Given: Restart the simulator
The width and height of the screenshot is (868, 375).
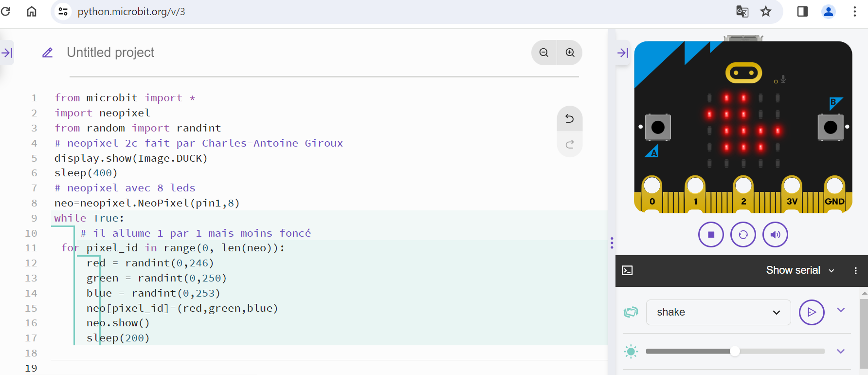Looking at the screenshot, I should 743,235.
